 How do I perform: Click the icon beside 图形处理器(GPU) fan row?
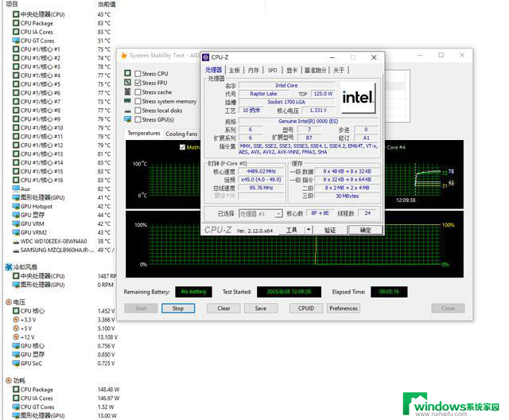pos(16,285)
